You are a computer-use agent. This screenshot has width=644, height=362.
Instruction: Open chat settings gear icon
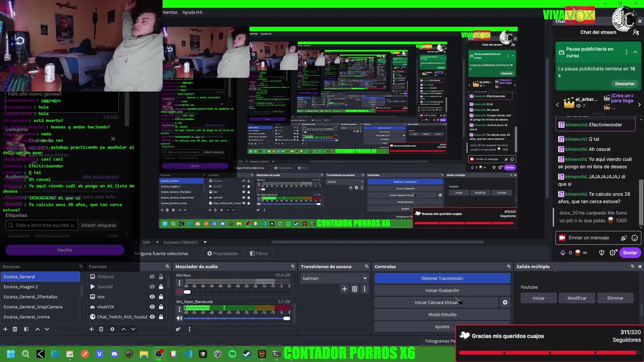click(612, 253)
